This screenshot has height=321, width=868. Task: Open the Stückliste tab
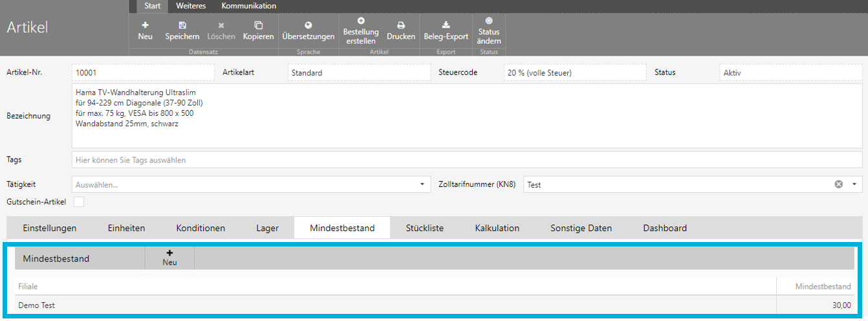pyautogui.click(x=425, y=228)
